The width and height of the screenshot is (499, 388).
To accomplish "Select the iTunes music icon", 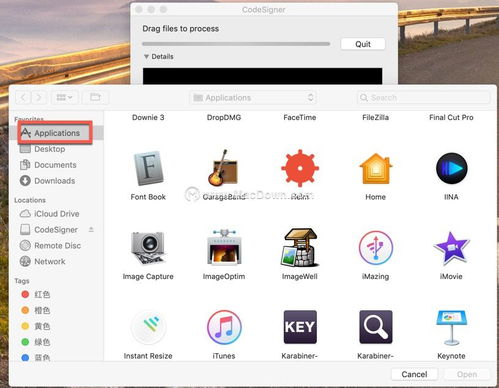I will pyautogui.click(x=224, y=327).
